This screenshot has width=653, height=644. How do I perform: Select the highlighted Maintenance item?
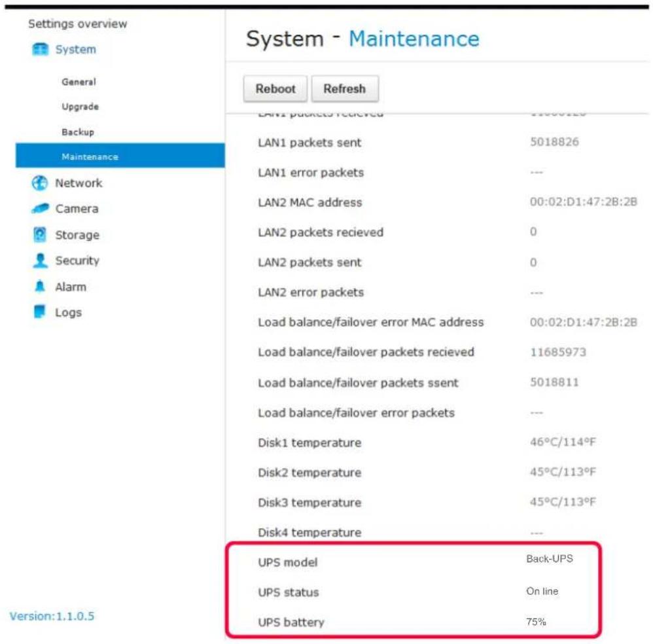point(120,156)
